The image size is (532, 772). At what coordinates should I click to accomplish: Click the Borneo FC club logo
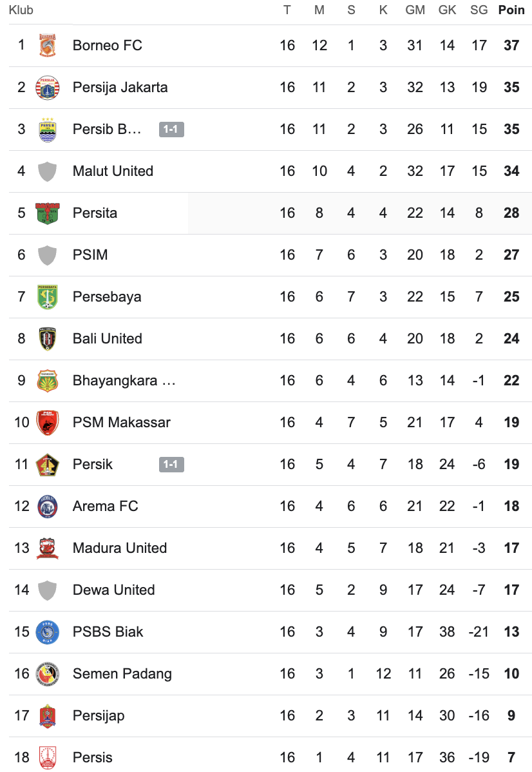point(48,46)
